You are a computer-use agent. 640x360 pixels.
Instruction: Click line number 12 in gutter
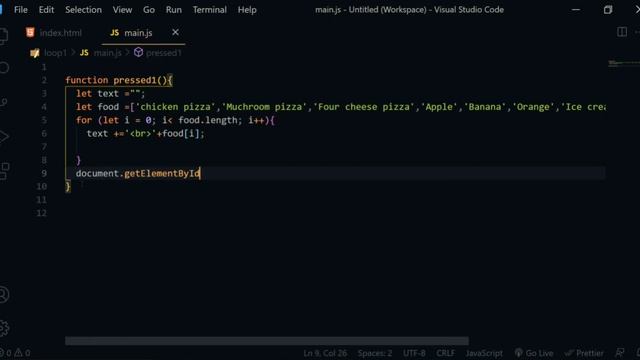click(x=41, y=213)
